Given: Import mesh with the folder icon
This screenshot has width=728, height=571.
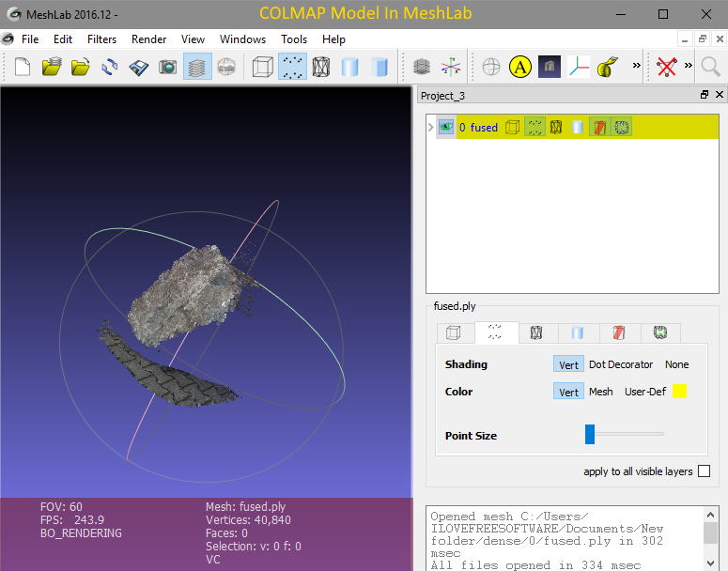Looking at the screenshot, I should (81, 67).
